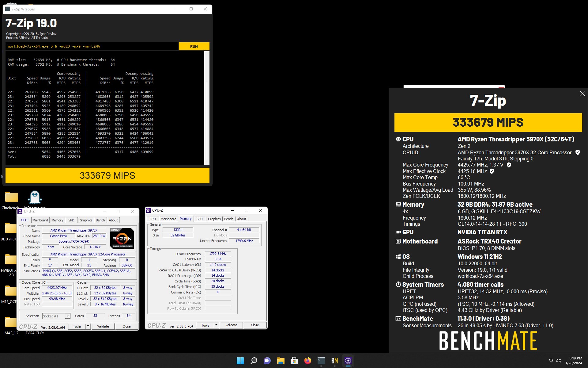Image resolution: width=588 pixels, height=368 pixels.
Task: Open SPD tab in right CPU-Z window
Action: click(x=199, y=219)
